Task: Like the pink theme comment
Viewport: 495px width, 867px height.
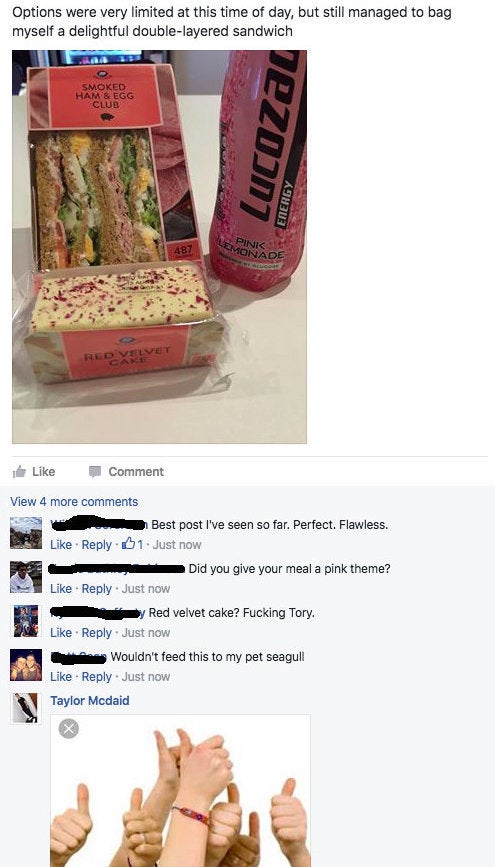Action: 61,589
